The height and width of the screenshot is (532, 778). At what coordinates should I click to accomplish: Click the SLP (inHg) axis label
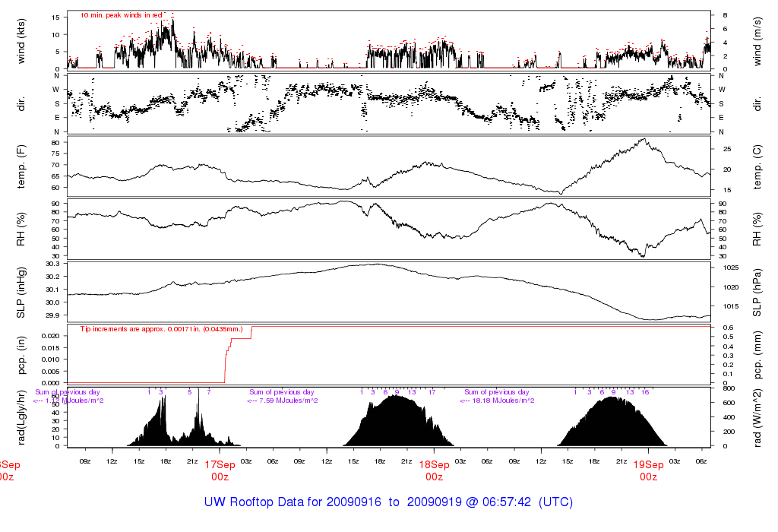tap(21, 293)
